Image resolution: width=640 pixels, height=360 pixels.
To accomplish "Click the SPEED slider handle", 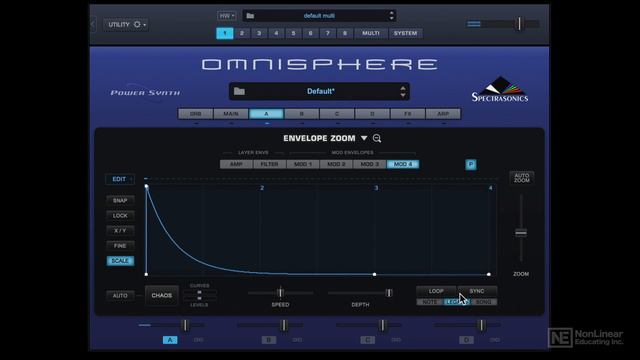I will click(280, 293).
